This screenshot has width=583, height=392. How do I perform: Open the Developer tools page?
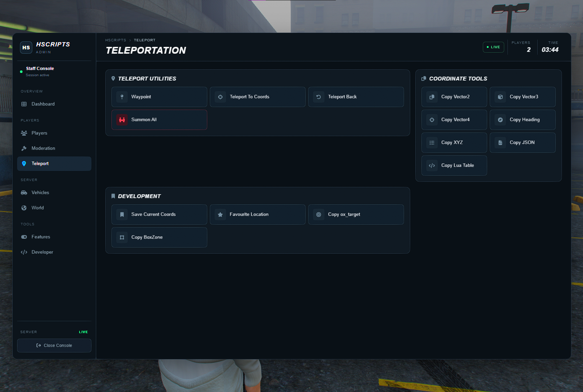54,252
